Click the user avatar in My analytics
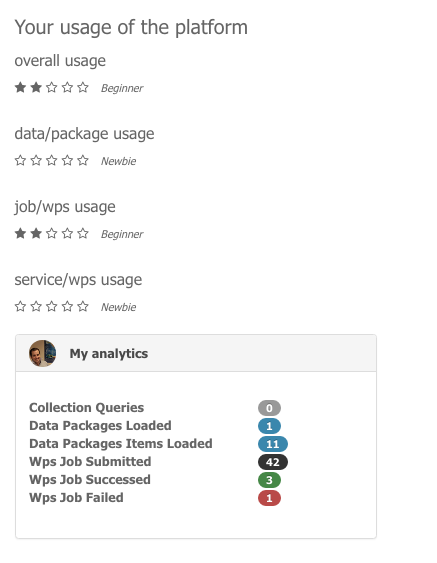This screenshot has height=563, width=437. pos(42,353)
